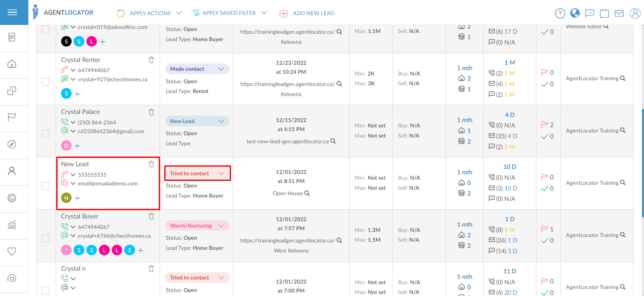Open Crystal Palace's New Lead stage dropdown
This screenshot has width=644, height=296.
(197, 121)
